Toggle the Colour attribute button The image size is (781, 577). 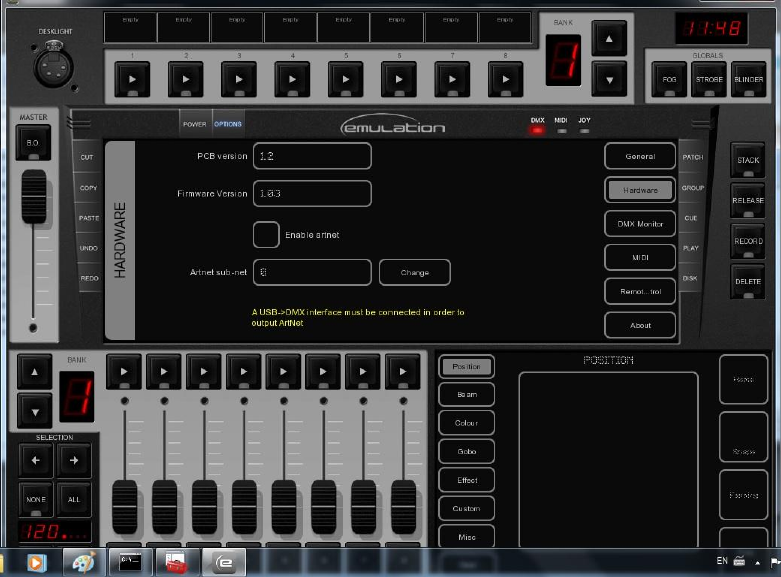click(466, 423)
